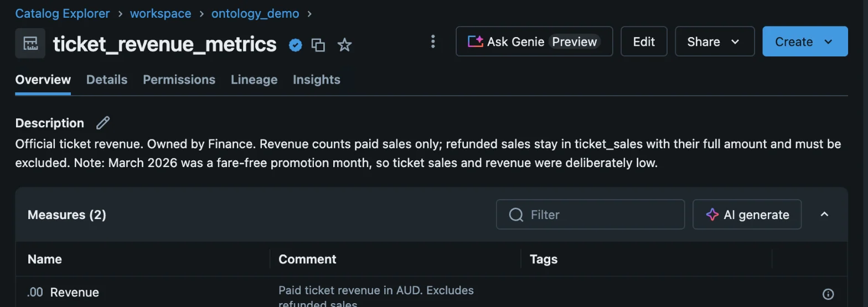Open the Lineage tab
868x307 pixels.
click(254, 80)
